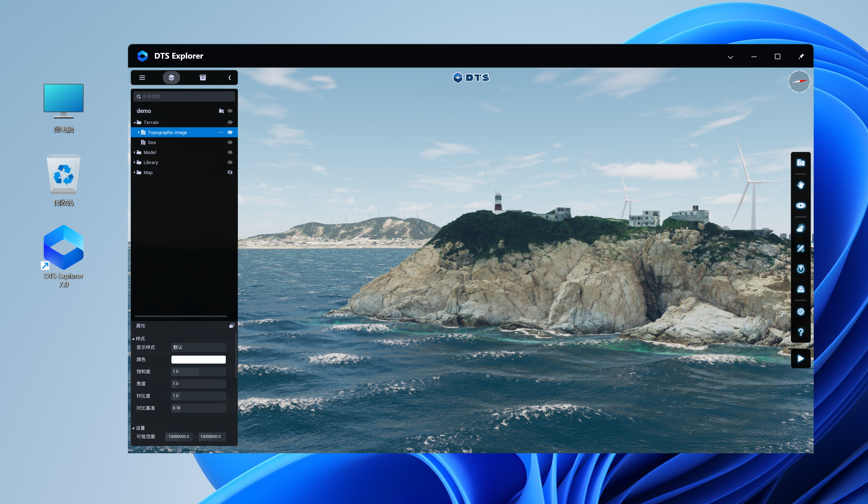Select the hand pan tool
This screenshot has height=504, width=868.
801,185
